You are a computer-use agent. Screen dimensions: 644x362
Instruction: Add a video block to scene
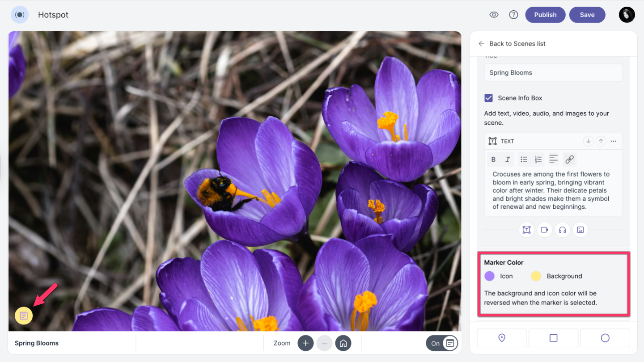(544, 230)
